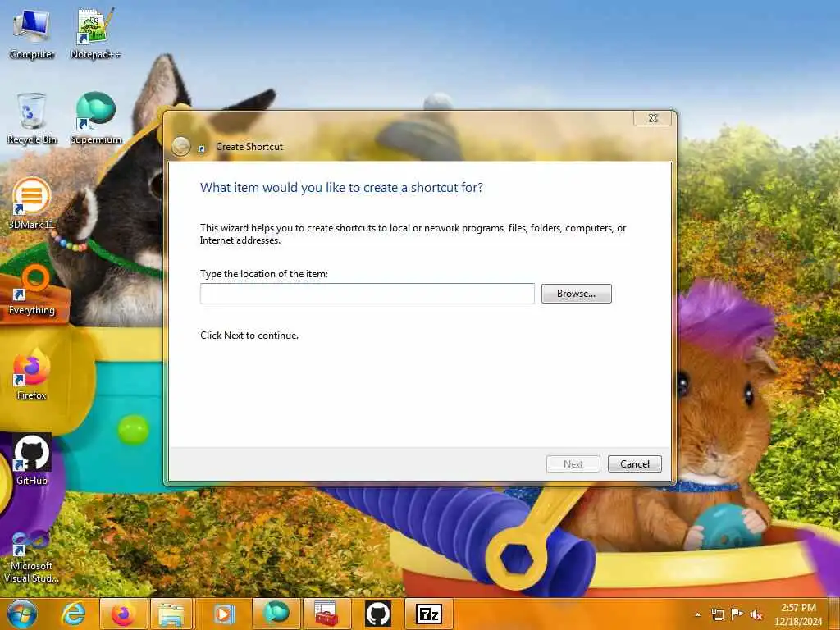840x630 pixels.
Task: Click the Show desktop strip after the clock
Action: tap(835, 614)
